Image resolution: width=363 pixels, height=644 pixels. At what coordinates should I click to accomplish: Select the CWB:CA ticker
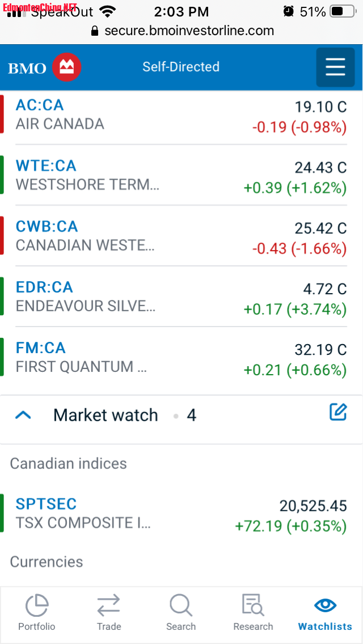click(47, 227)
